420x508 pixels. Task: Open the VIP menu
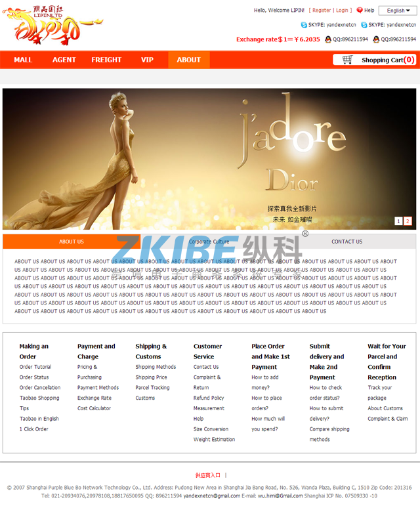tap(147, 60)
